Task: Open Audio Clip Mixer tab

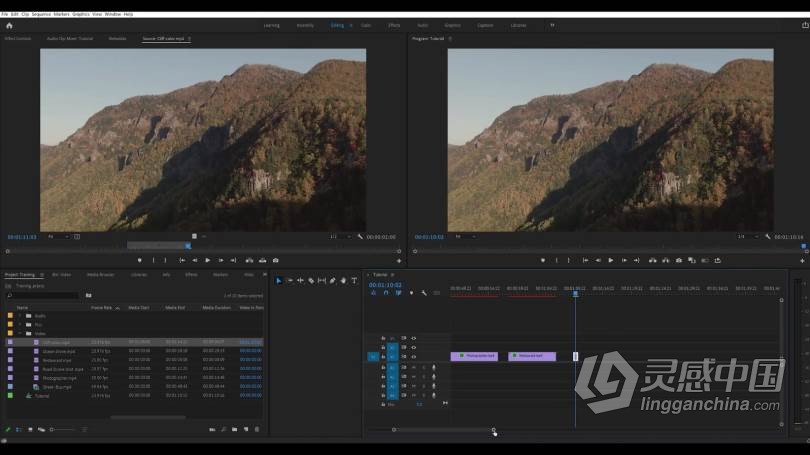Action: [70, 39]
